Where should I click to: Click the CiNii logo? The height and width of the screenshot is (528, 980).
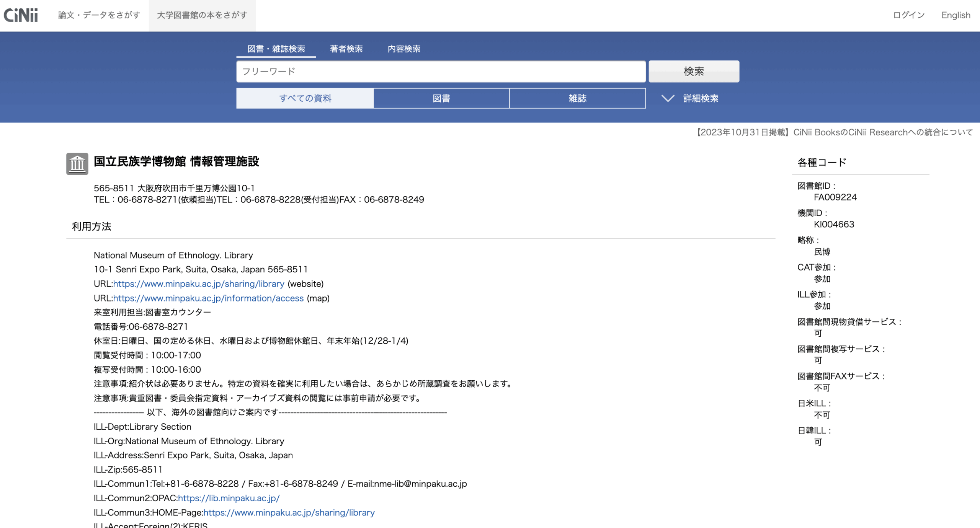[x=21, y=15]
